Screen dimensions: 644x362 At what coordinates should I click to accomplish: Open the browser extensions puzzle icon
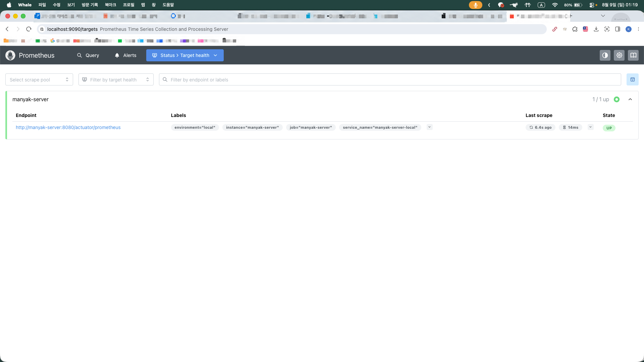[575, 29]
